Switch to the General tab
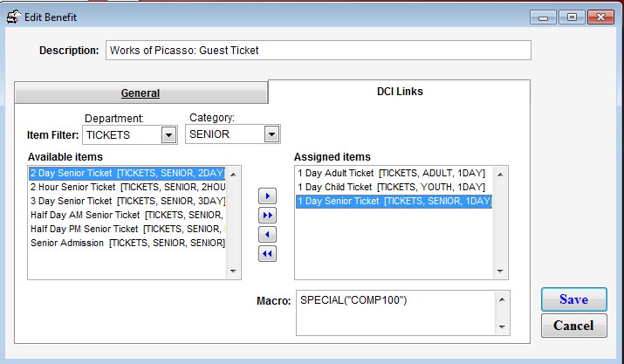The height and width of the screenshot is (364, 624). pyautogui.click(x=140, y=93)
